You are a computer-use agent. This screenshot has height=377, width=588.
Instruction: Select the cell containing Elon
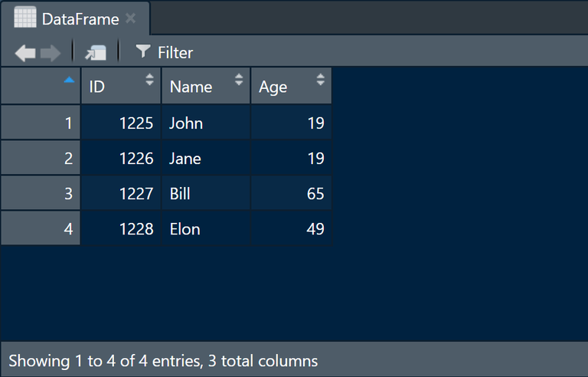[205, 228]
